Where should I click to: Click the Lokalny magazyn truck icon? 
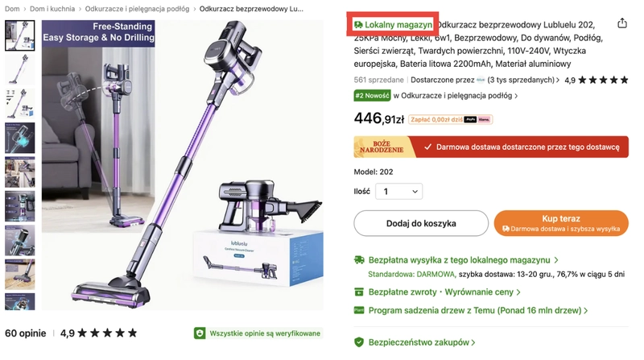point(358,25)
